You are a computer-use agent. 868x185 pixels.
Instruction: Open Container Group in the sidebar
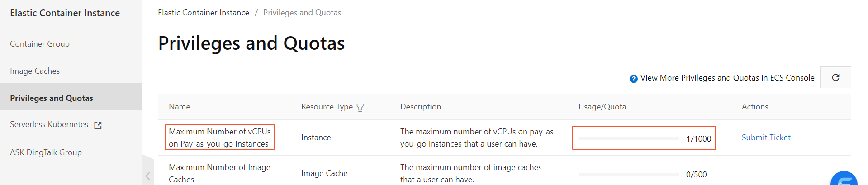pyautogui.click(x=40, y=44)
